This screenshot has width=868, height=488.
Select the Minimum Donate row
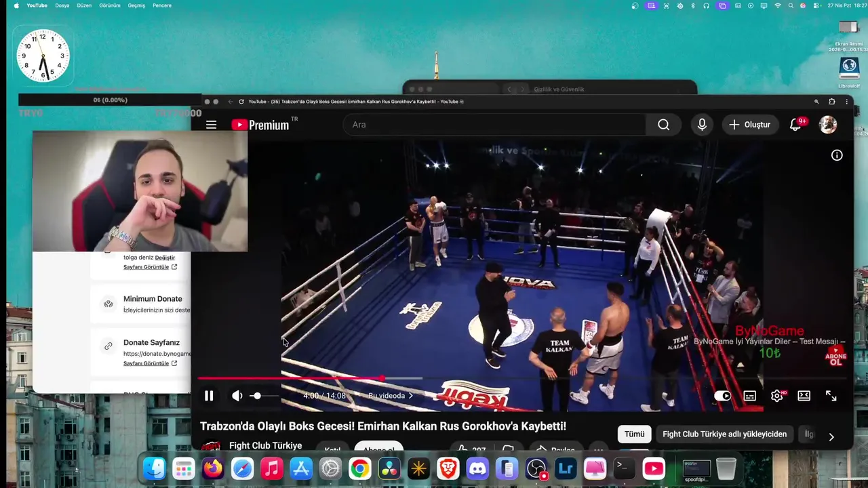141,304
